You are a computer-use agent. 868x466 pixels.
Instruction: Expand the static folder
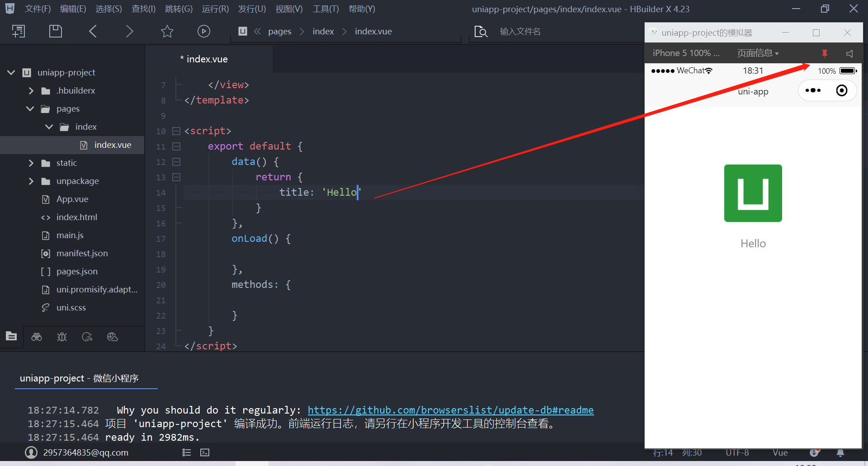[x=31, y=163]
